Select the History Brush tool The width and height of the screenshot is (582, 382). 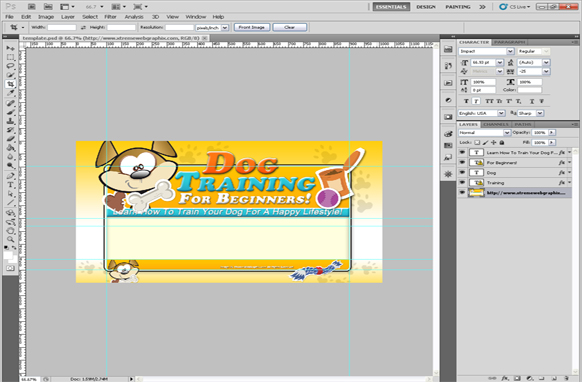click(10, 130)
